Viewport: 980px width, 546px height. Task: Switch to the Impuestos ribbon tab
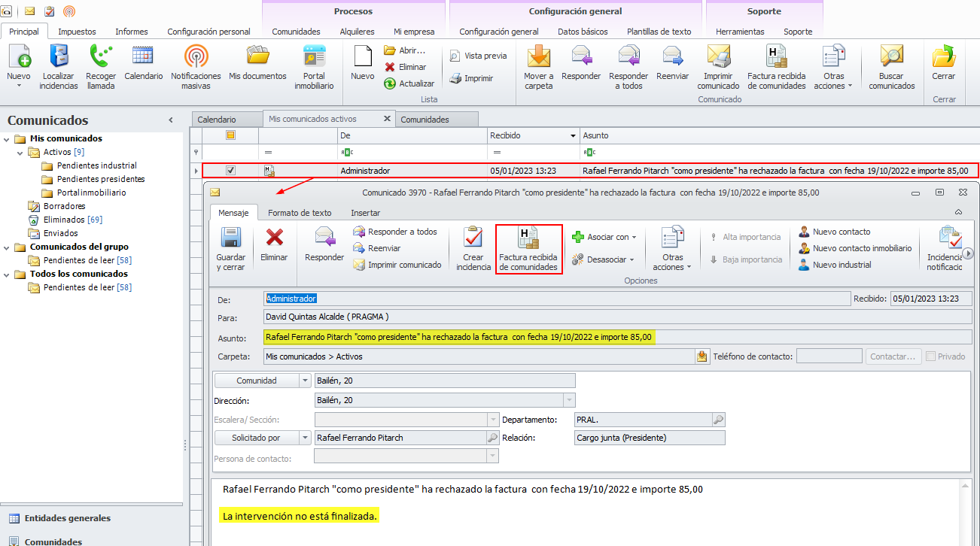click(x=77, y=32)
